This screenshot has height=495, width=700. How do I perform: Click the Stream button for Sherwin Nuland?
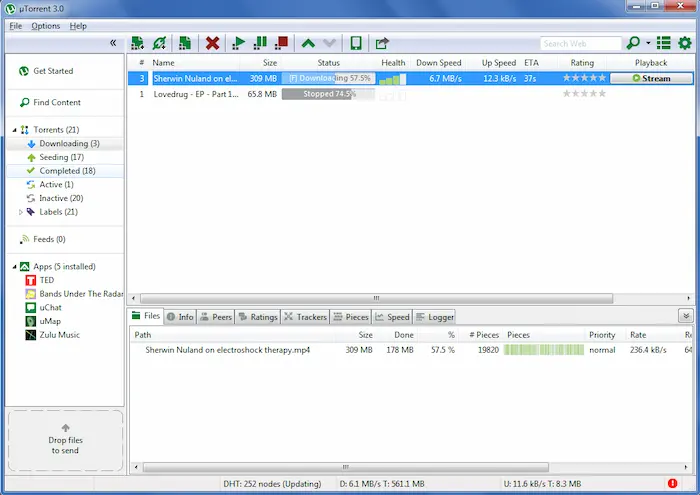coord(651,78)
